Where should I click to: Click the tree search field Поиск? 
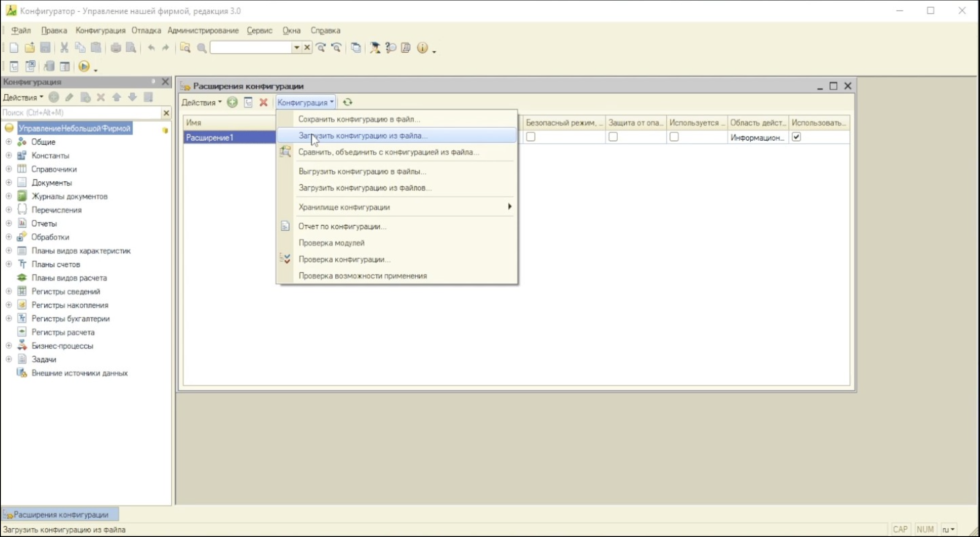click(81, 113)
